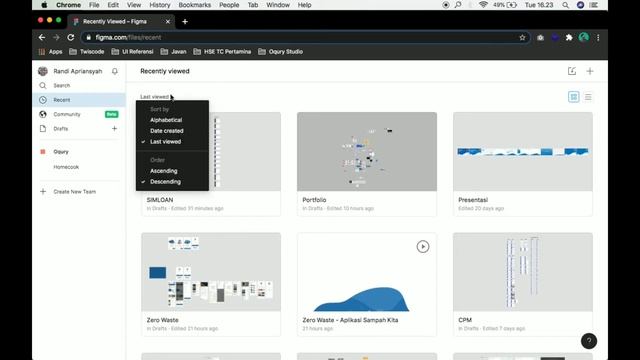The image size is (640, 360).
Task: Open the notifications bell icon
Action: [x=115, y=71]
